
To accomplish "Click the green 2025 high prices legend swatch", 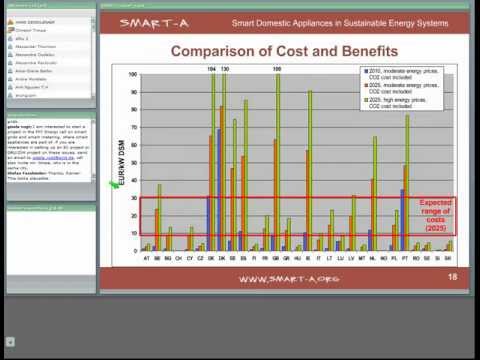I will 366,100.
